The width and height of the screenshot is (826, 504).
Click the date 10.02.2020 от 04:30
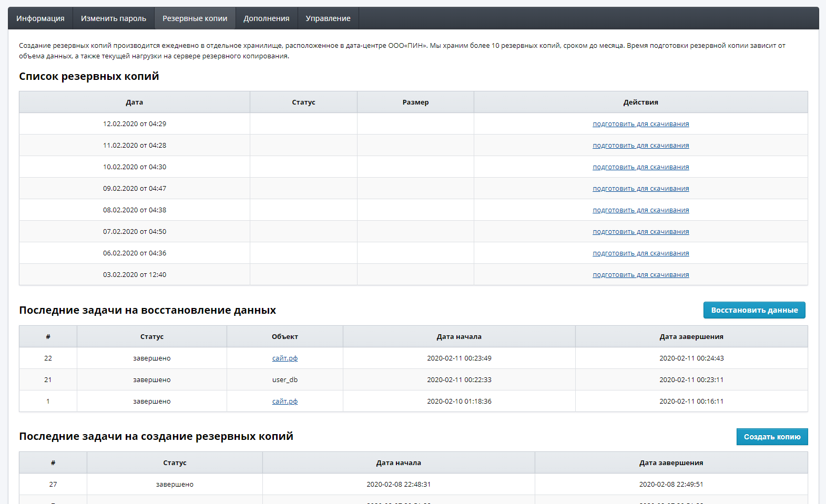[x=135, y=167]
